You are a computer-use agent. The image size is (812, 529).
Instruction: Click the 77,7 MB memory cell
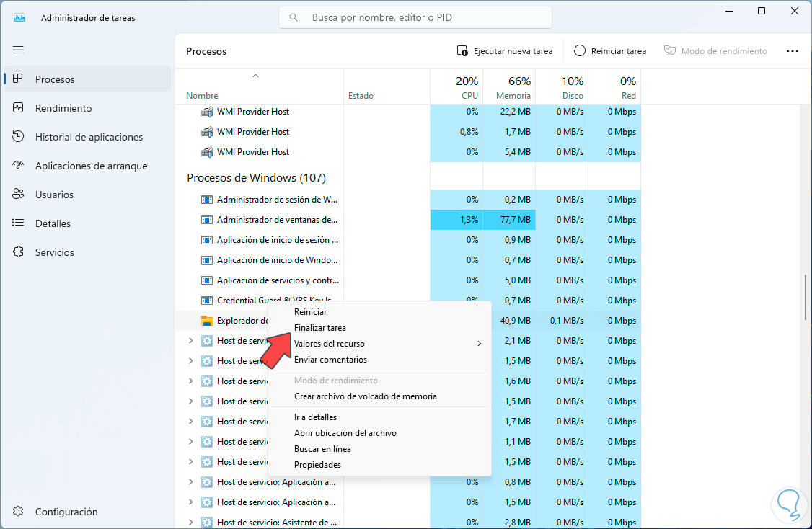coord(510,220)
